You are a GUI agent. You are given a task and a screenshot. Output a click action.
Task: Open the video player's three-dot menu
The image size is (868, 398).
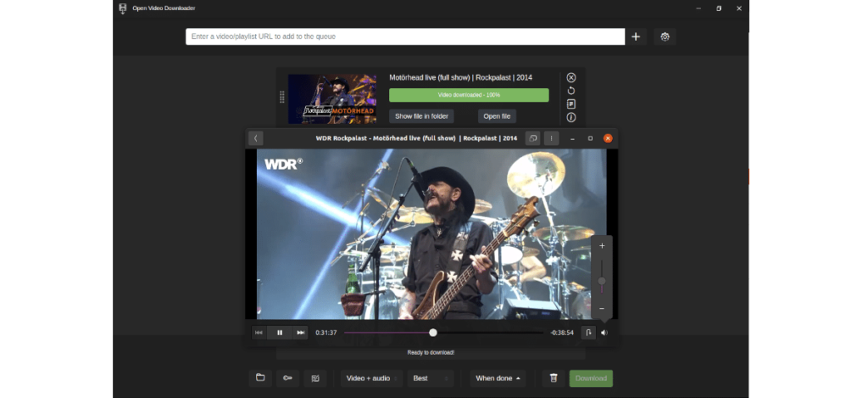[551, 138]
